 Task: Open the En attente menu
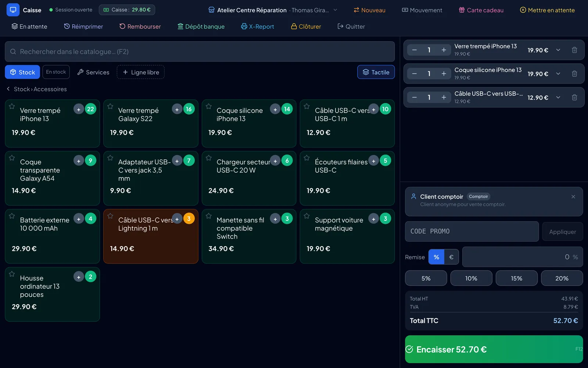[x=29, y=26]
